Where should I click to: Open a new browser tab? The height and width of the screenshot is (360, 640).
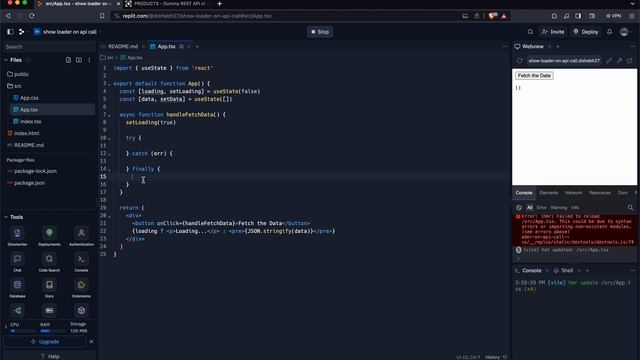tap(220, 4)
